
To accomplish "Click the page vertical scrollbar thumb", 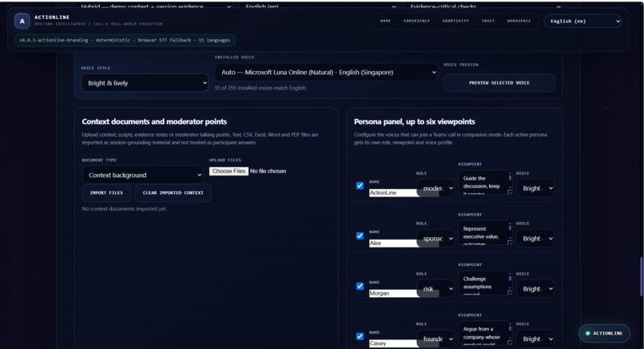I will tap(641, 276).
